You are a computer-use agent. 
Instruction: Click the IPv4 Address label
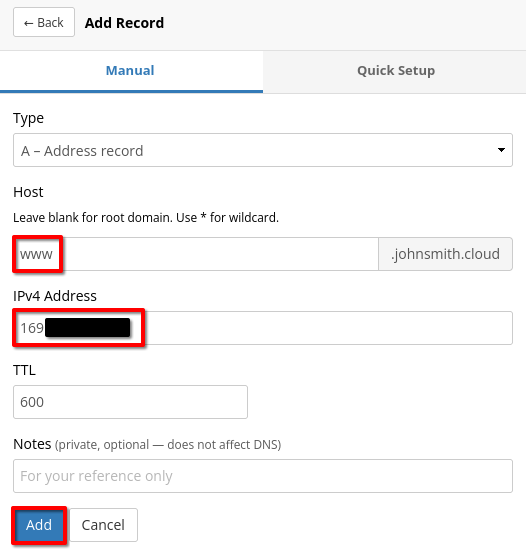(55, 296)
